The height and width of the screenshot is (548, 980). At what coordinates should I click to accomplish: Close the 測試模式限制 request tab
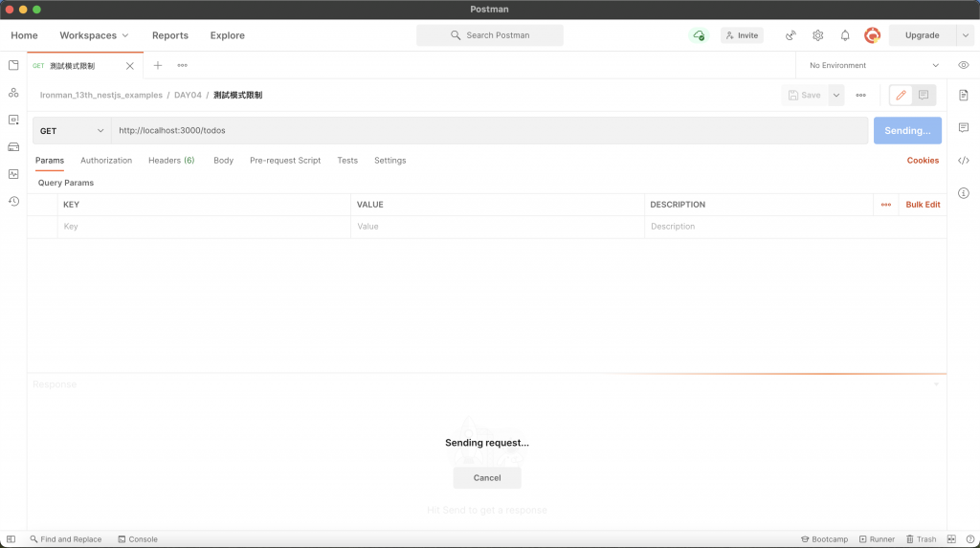(129, 66)
